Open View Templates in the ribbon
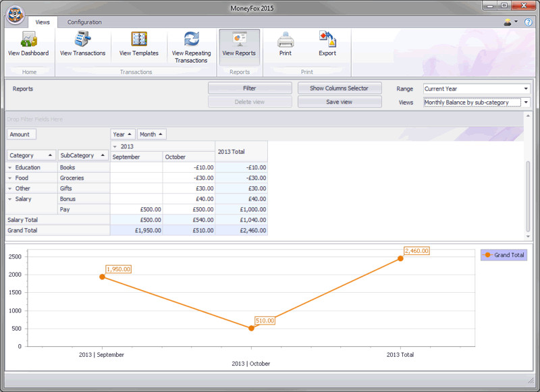Screen dimensions: 540x392 pos(139,39)
